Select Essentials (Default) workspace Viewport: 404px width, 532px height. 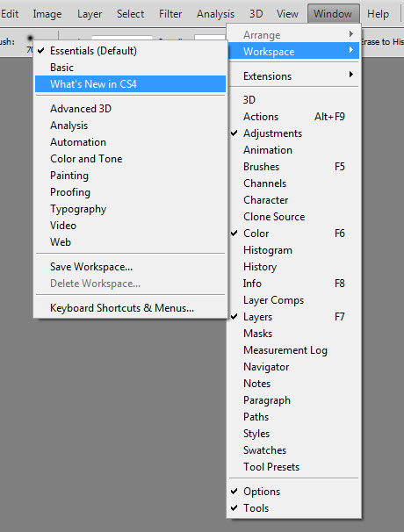tap(130, 51)
